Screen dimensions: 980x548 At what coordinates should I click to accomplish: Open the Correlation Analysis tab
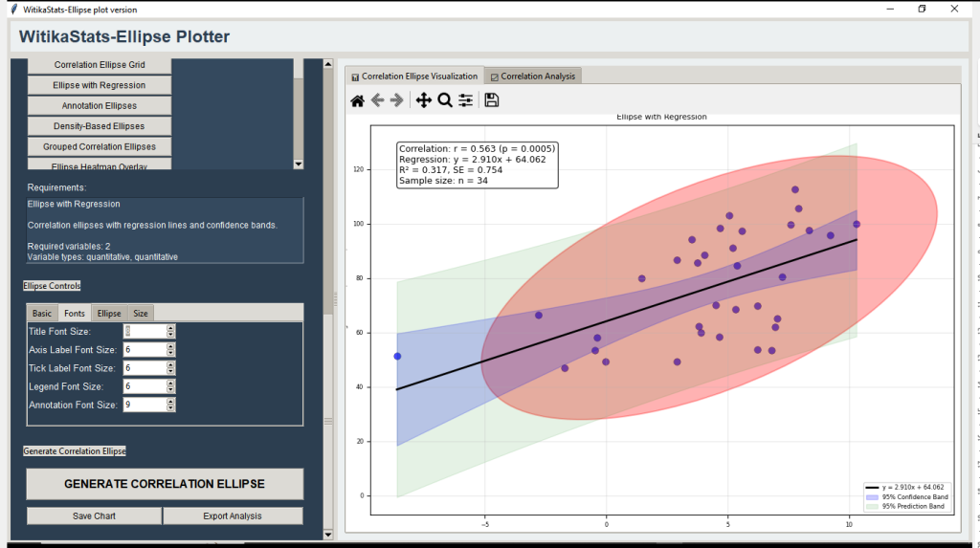533,77
